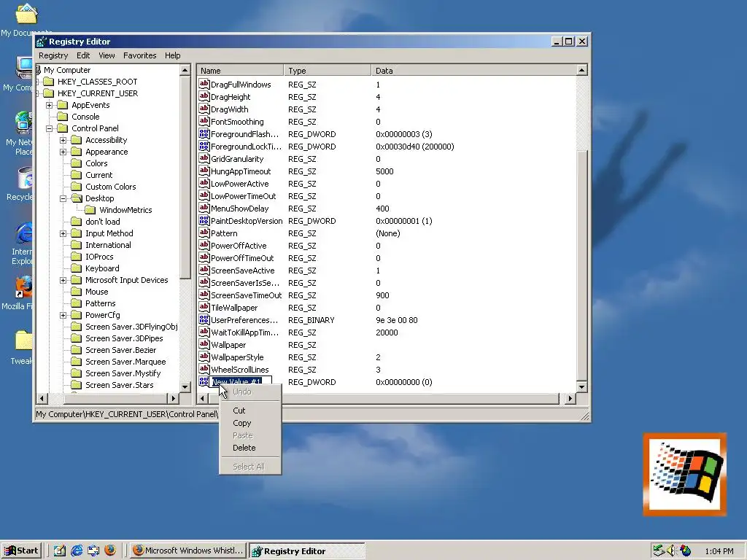Switch to Microsoft Windows Whistler taskbar button
Image resolution: width=747 pixels, height=560 pixels.
click(x=188, y=551)
